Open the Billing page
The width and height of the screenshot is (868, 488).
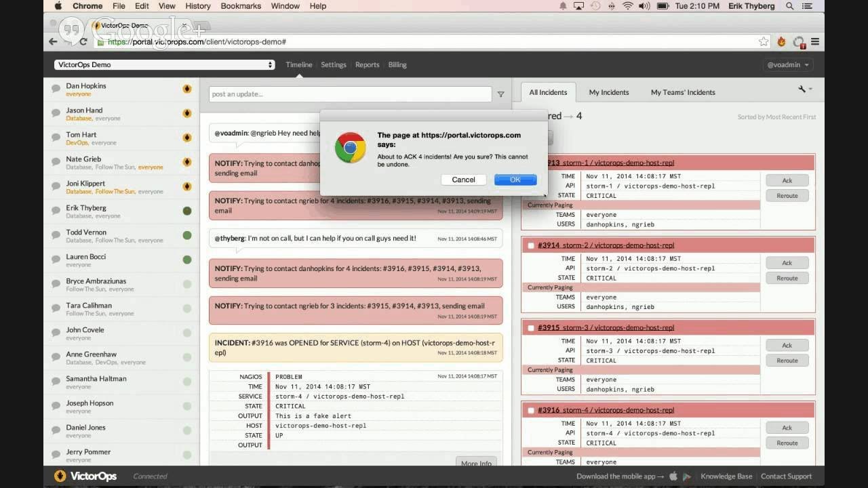397,65
